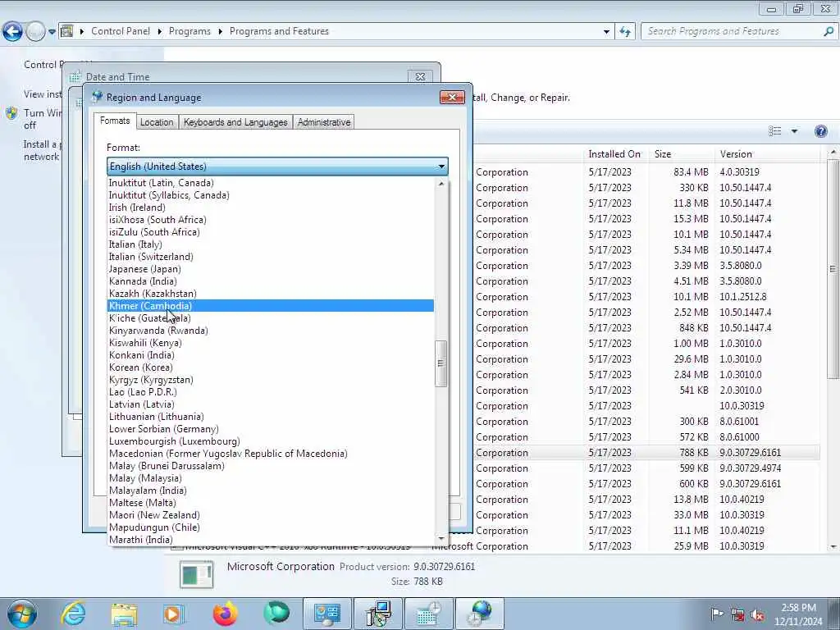
Task: Click the change view icon
Action: click(x=774, y=131)
